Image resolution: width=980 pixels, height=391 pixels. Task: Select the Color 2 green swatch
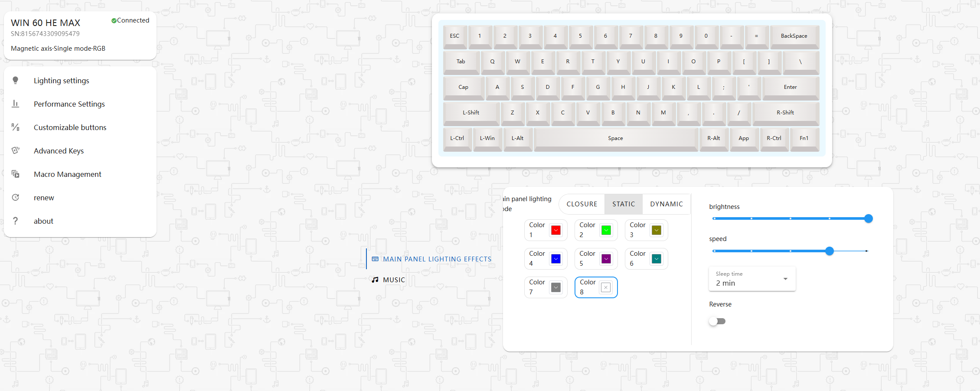point(606,230)
